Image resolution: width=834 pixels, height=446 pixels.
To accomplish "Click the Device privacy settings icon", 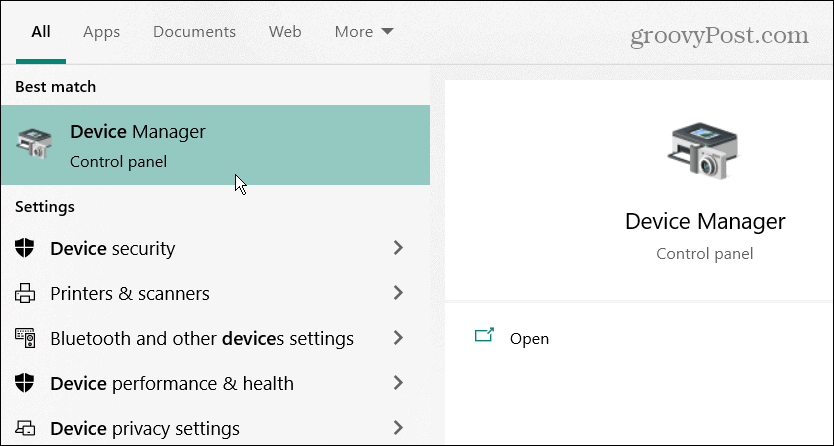I will 25,428.
